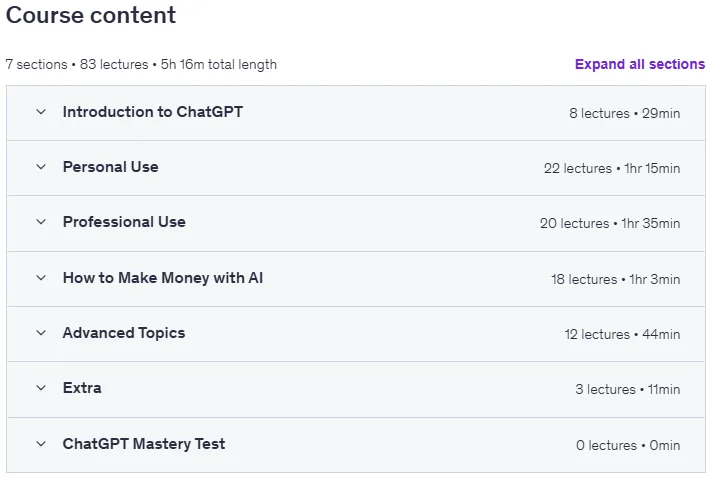The image size is (712, 478).
Task: Click the chevron arrow beside Extra
Action: (x=41, y=388)
